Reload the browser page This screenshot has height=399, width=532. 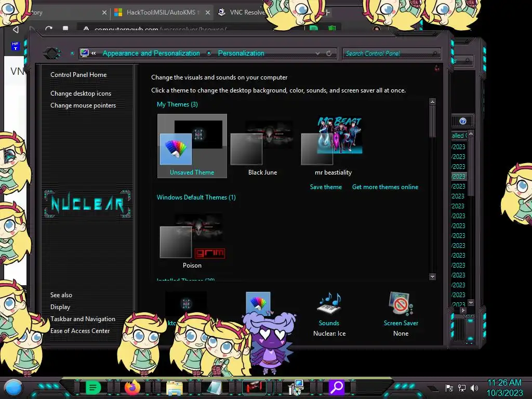click(x=48, y=29)
